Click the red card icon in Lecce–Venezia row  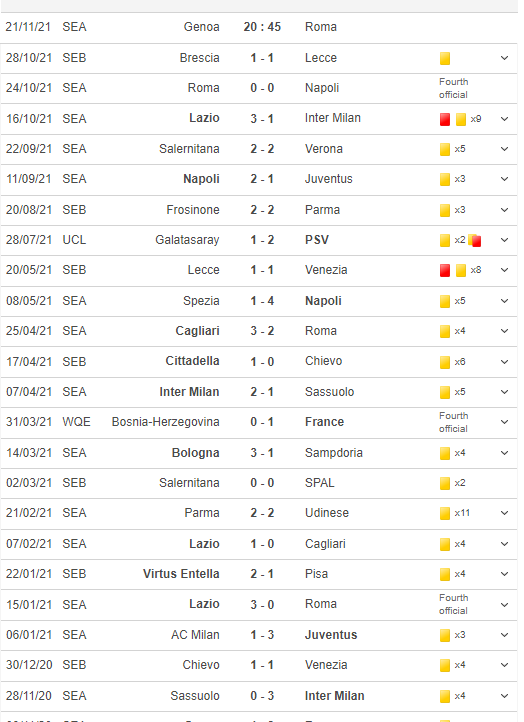tap(445, 270)
